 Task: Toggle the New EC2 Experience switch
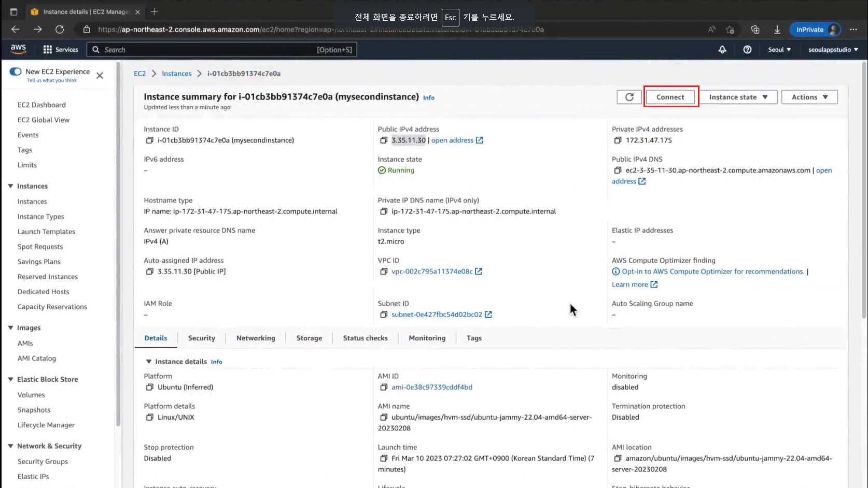coord(16,71)
